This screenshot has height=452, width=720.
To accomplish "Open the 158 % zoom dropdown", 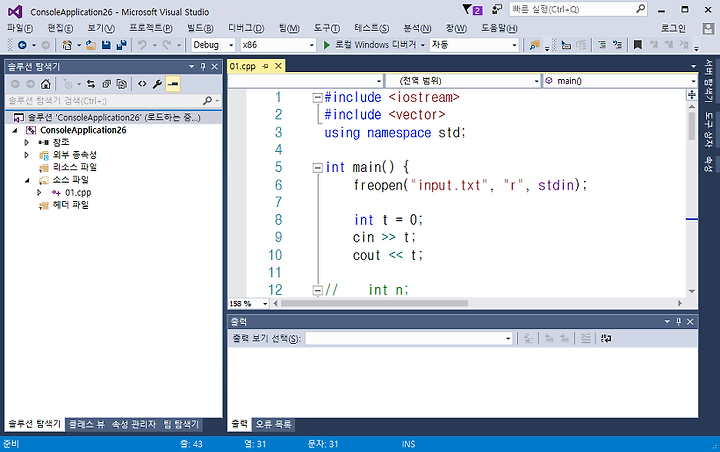I will (x=248, y=304).
